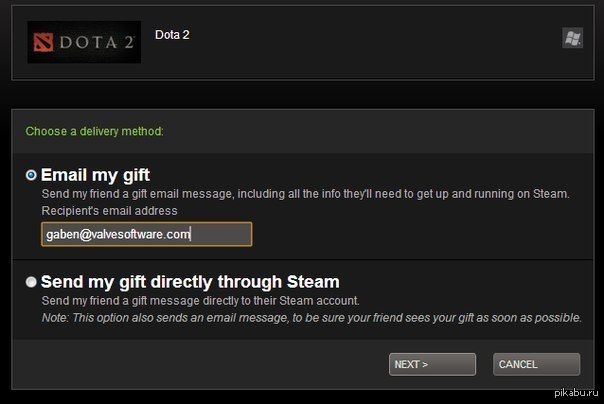Image resolution: width=604 pixels, height=404 pixels.
Task: Click the Choose a delivery method heading
Action: pos(94,131)
